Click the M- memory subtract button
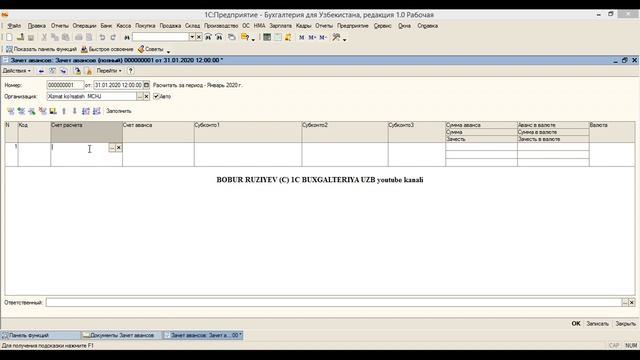Image resolution: width=640 pixels, height=360 pixels. click(x=323, y=37)
